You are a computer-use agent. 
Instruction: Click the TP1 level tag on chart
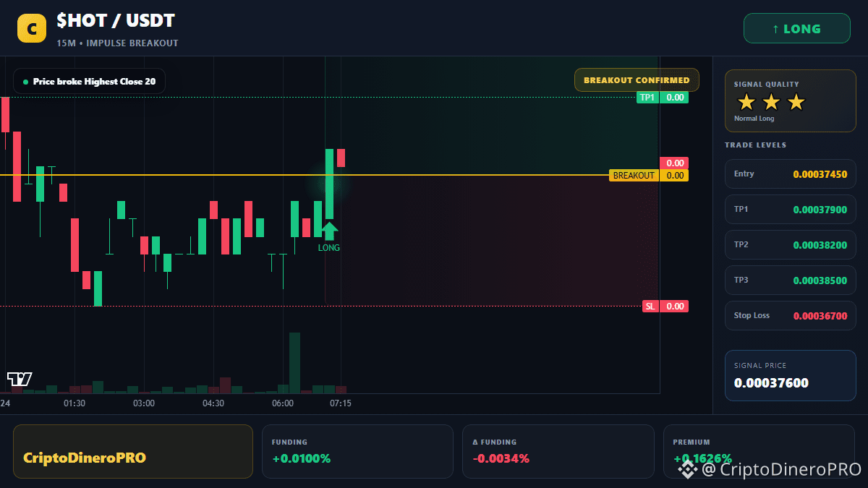(x=647, y=97)
